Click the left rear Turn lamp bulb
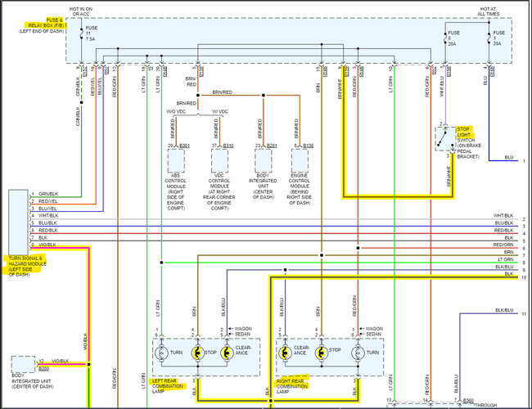This screenshot has height=409, width=532. coord(161,353)
